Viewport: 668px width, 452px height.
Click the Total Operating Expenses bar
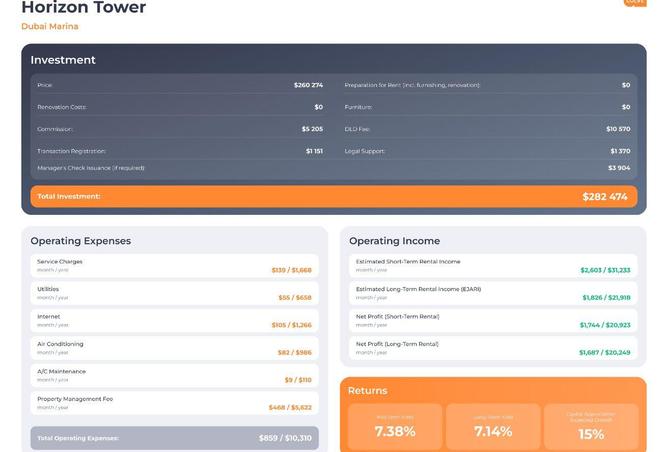pyautogui.click(x=174, y=438)
